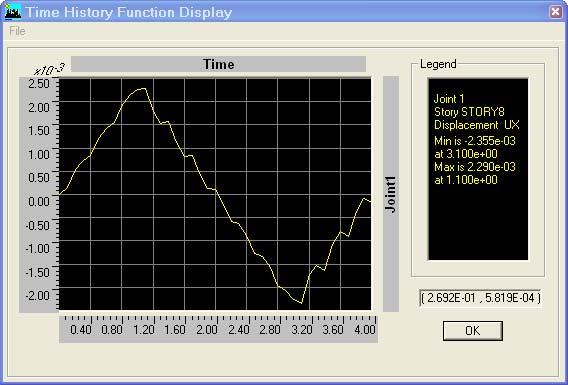
Task: Click the 0.00 label on vertical axis
Action: (x=38, y=201)
